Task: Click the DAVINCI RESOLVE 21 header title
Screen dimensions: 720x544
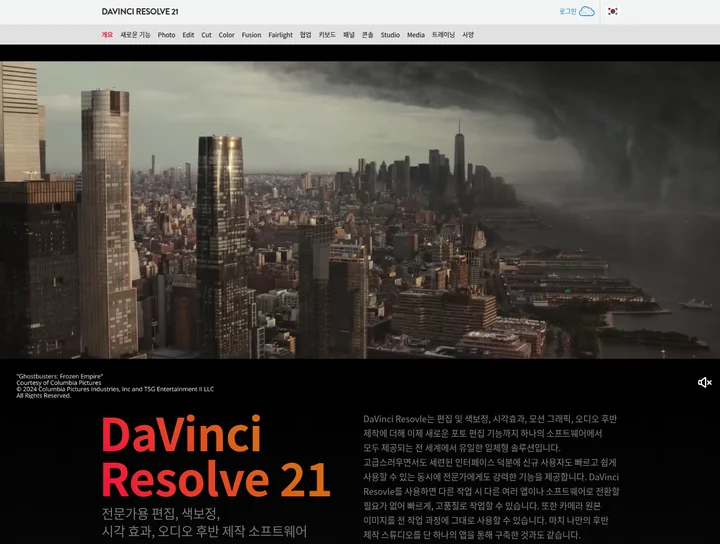Action: point(140,12)
